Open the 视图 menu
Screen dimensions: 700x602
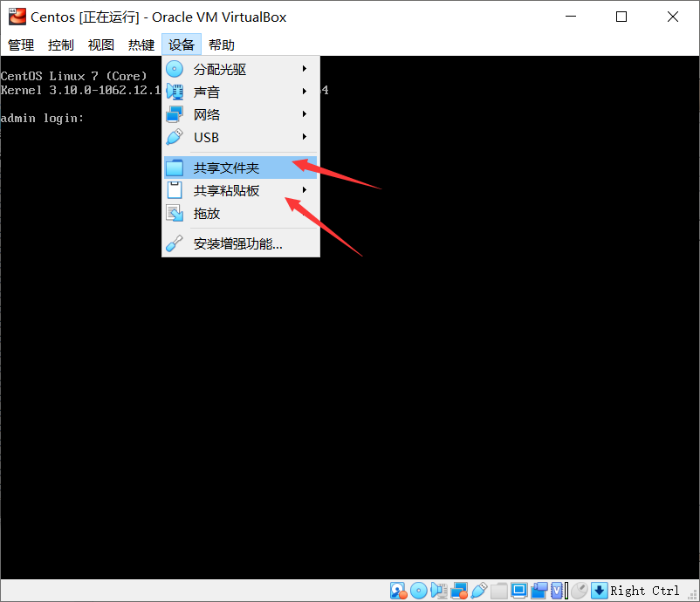pyautogui.click(x=101, y=44)
